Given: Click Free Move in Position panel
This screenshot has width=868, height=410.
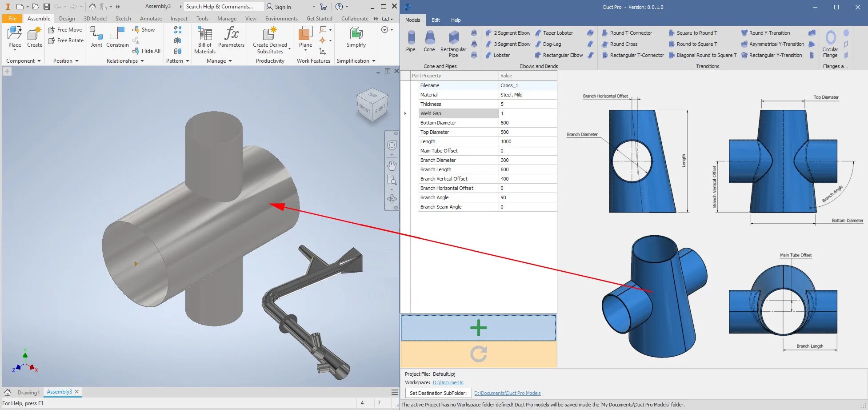Looking at the screenshot, I should (65, 30).
